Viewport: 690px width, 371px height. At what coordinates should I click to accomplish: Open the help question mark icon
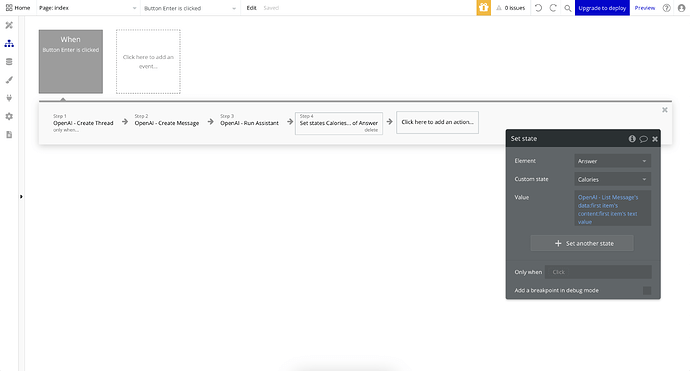click(667, 8)
